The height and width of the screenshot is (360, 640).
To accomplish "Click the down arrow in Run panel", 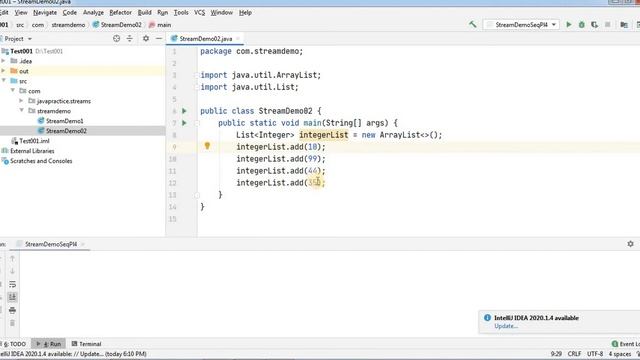I will pyautogui.click(x=12, y=271).
